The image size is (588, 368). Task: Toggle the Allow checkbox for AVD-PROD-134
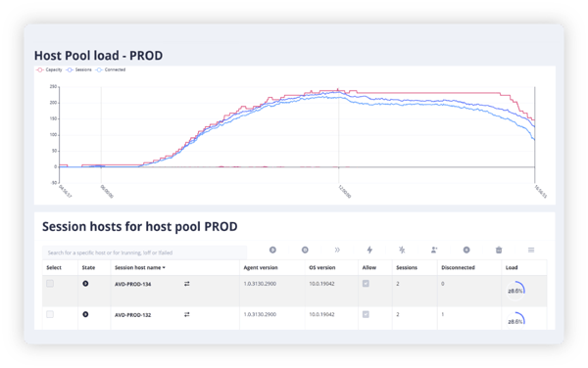366,284
